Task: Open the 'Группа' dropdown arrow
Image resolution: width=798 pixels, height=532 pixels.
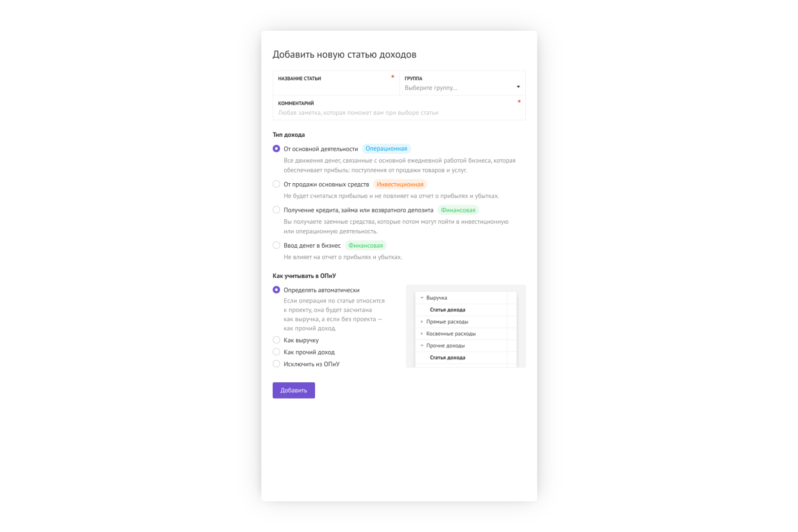Action: 518,87
